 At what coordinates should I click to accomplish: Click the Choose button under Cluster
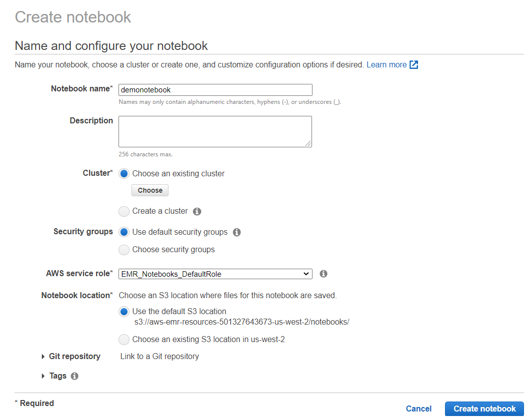coord(149,190)
